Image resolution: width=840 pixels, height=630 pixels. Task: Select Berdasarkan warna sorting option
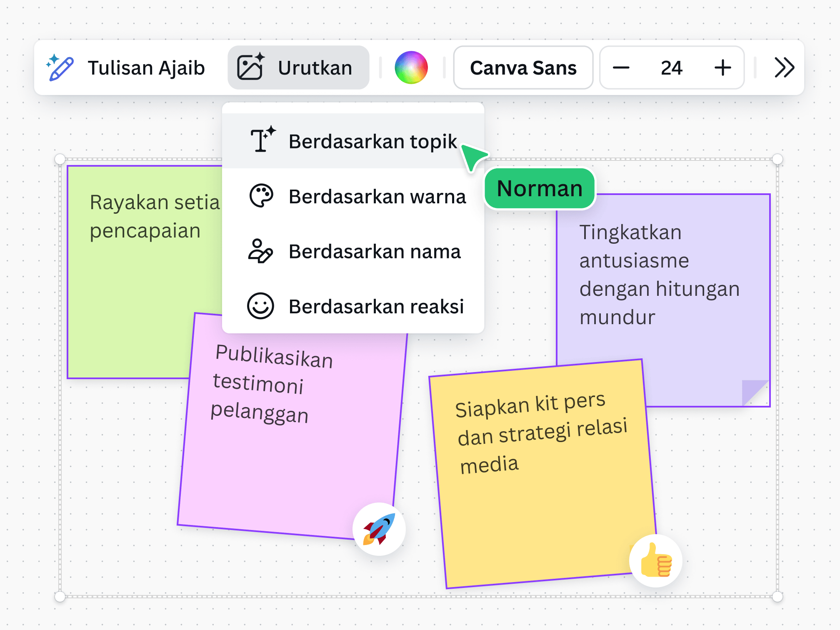(377, 196)
